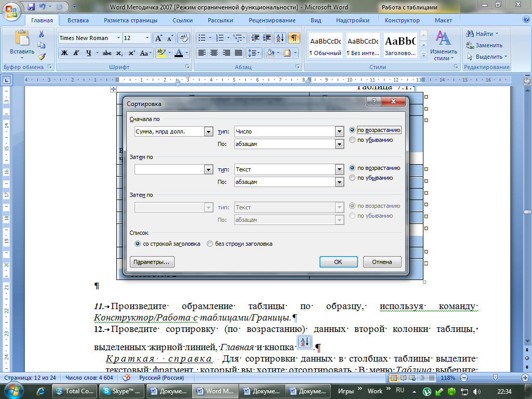Click the Обычный style thumbnail
The height and width of the screenshot is (399, 532).
pos(325,45)
